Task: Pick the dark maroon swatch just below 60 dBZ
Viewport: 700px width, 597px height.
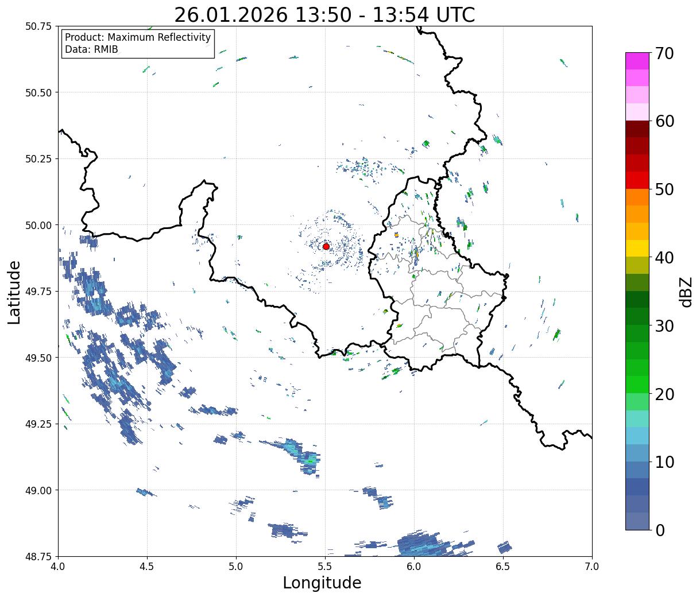Action: click(637, 129)
